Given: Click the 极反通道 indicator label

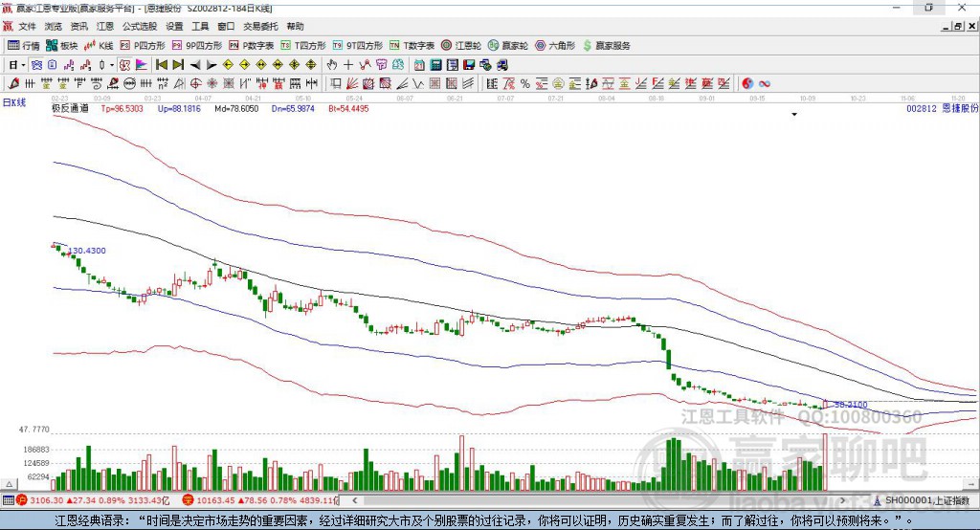Looking at the screenshot, I should 70,109.
